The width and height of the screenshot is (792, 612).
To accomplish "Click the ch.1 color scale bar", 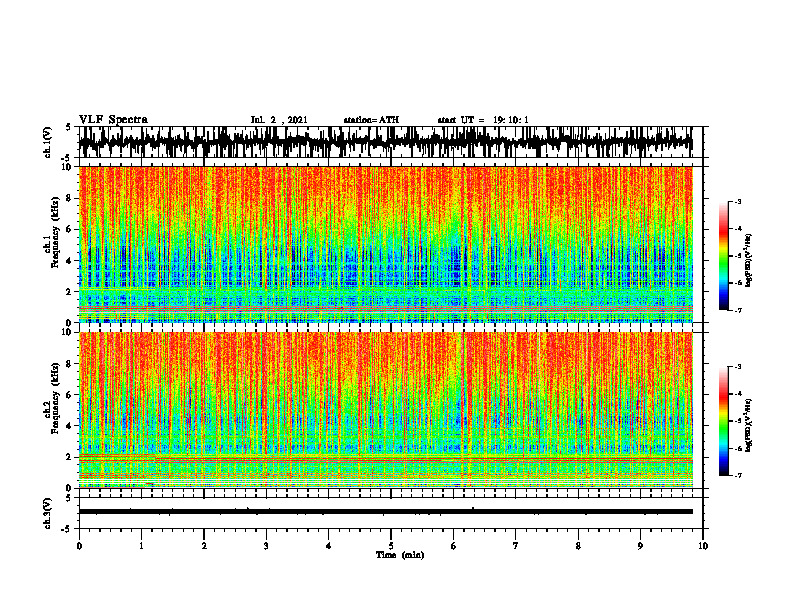I will [723, 256].
